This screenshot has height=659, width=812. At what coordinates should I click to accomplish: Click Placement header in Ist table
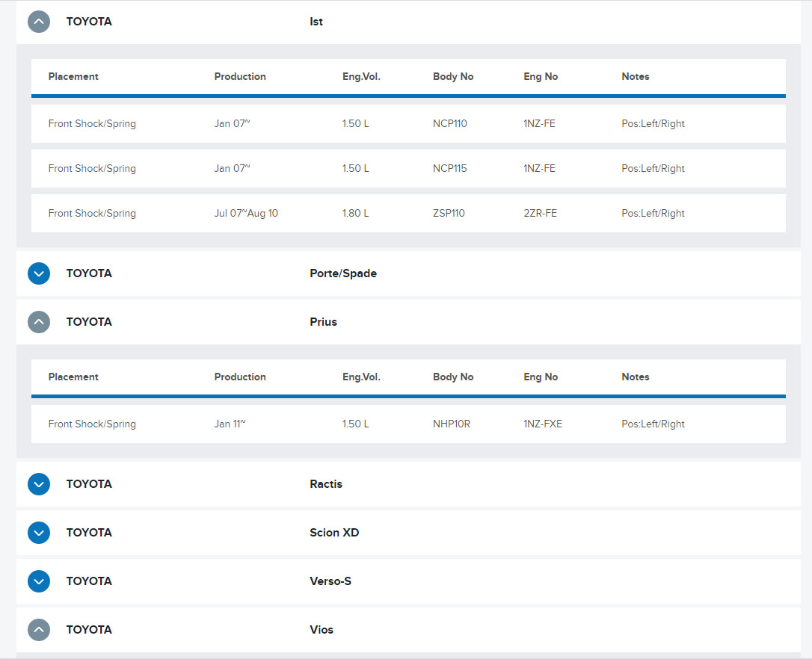73,77
